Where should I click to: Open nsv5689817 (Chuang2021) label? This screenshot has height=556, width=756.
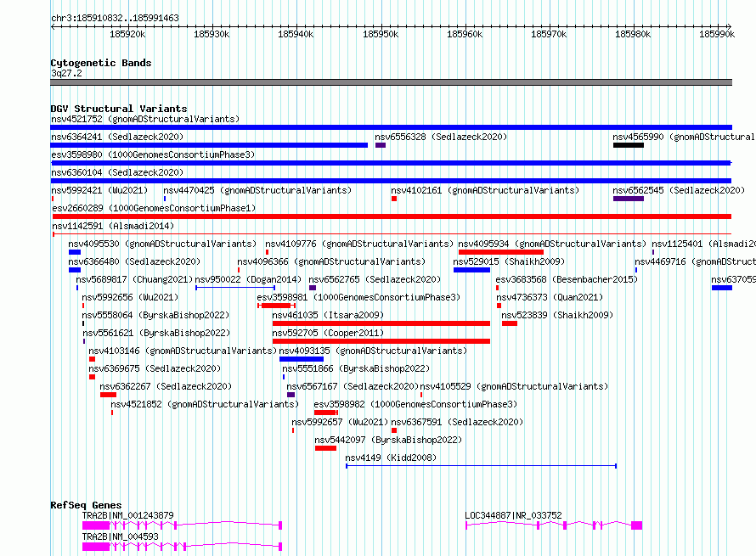point(134,279)
